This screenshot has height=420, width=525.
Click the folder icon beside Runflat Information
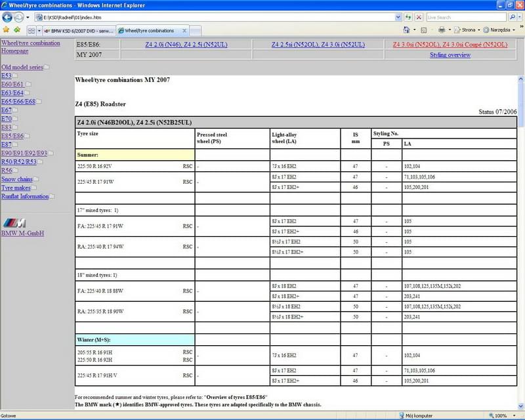(x=52, y=196)
